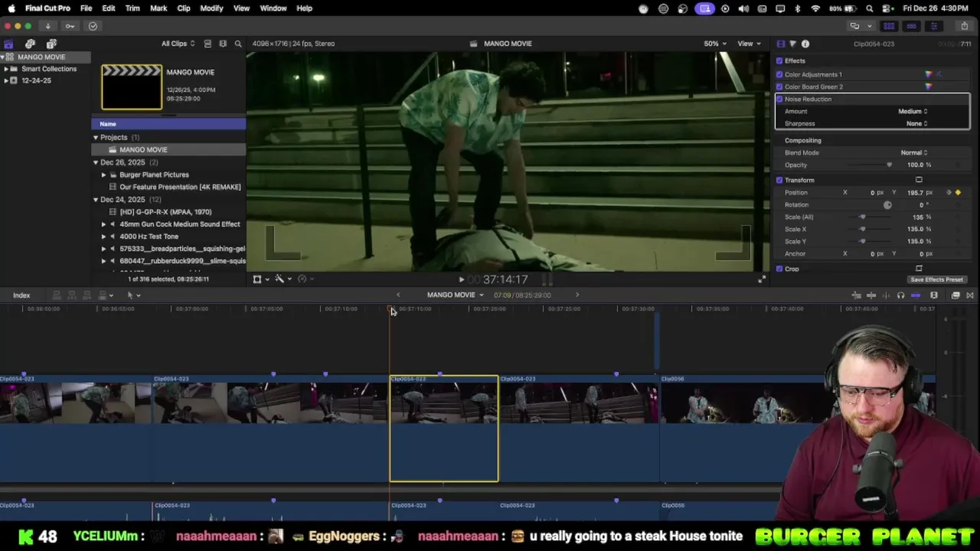
Task: Expand the Smart Collections folder
Action: [6, 69]
